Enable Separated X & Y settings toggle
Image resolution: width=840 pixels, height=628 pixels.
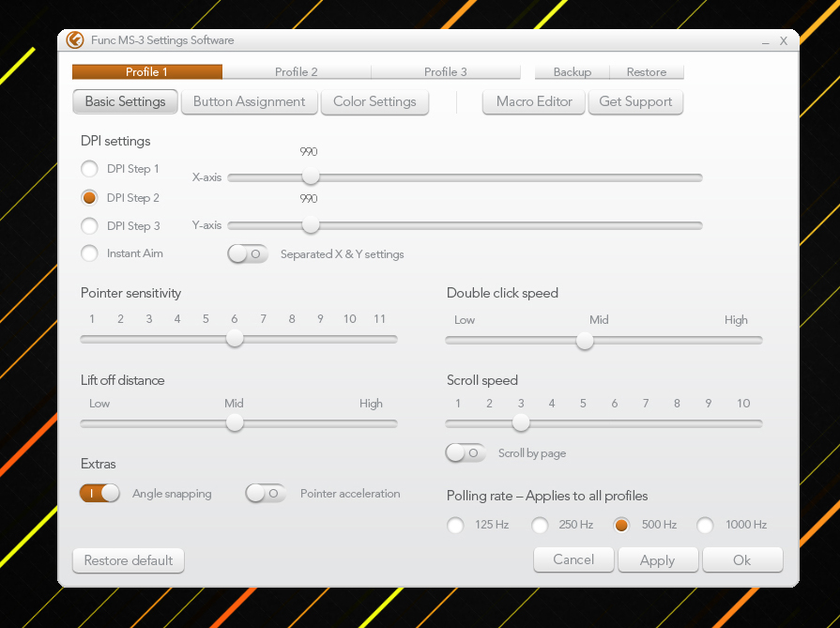click(248, 254)
